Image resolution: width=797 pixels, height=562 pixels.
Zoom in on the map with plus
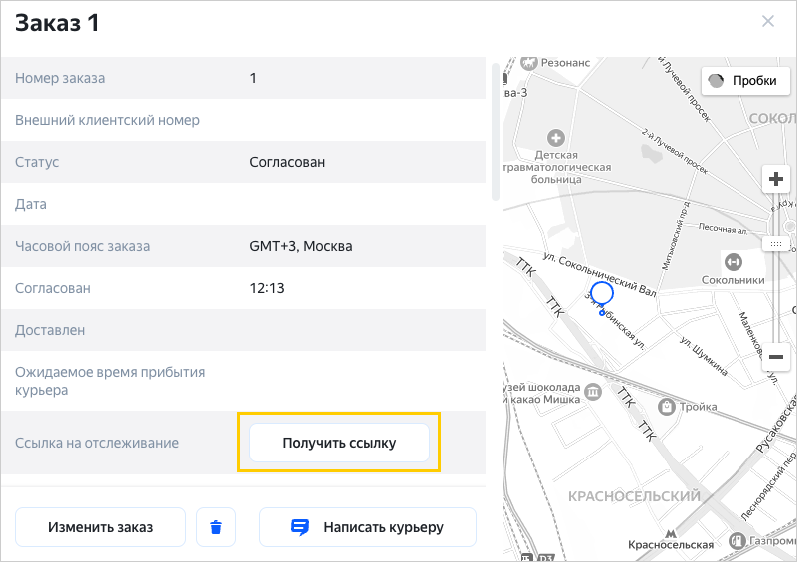pos(776,180)
